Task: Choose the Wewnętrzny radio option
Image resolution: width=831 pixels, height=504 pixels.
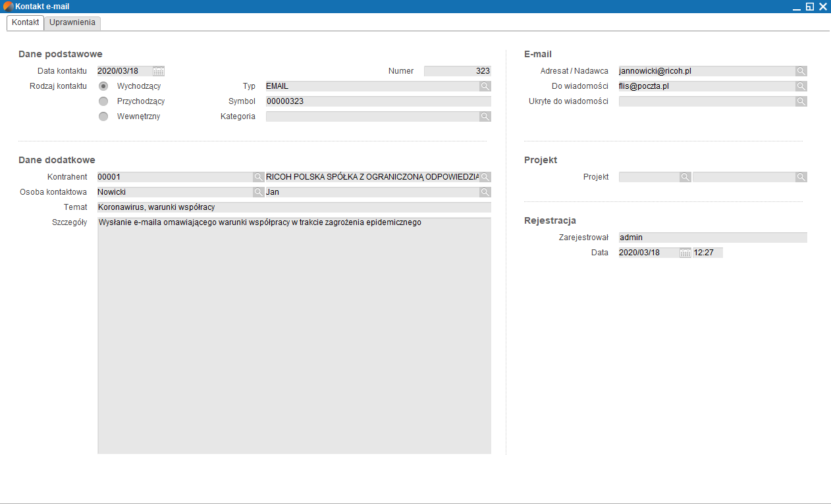Action: (103, 116)
